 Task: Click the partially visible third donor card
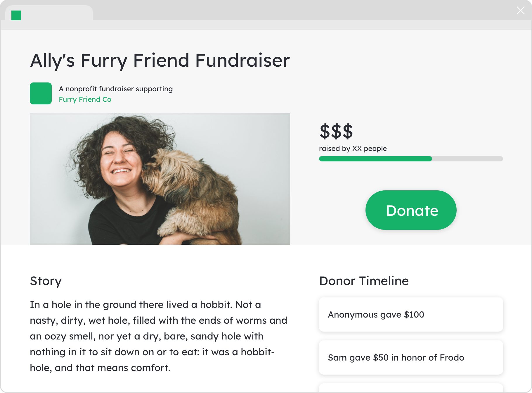click(411, 388)
